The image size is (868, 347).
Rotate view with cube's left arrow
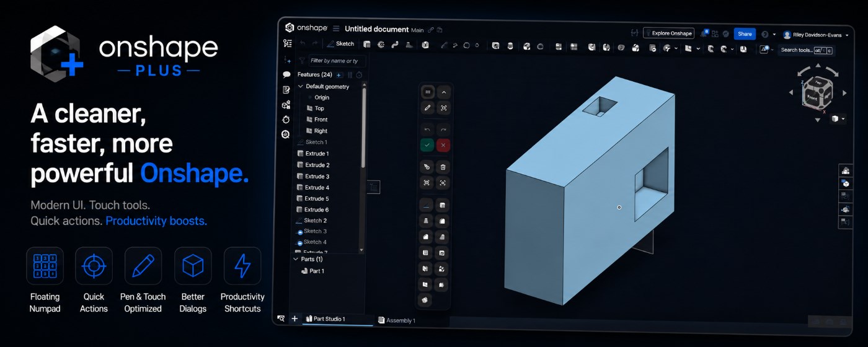pos(790,93)
